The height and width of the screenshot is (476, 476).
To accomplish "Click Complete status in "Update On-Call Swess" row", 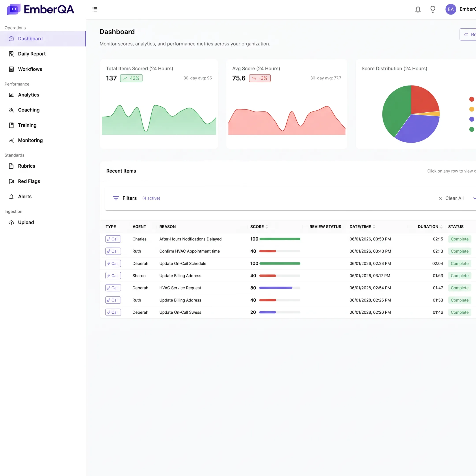I will [459, 312].
